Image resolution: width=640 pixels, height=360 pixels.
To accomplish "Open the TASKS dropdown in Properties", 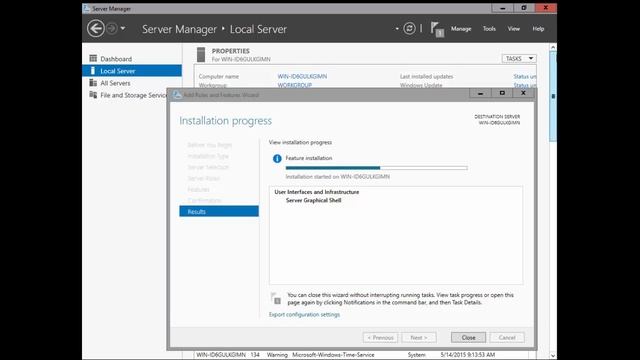I will [519, 58].
